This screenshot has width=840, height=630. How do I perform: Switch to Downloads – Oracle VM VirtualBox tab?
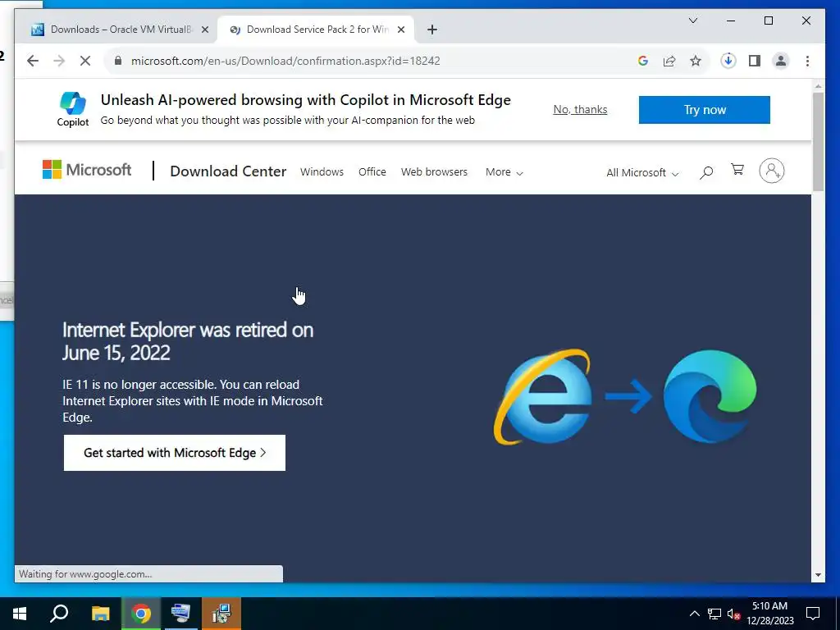[x=120, y=30]
